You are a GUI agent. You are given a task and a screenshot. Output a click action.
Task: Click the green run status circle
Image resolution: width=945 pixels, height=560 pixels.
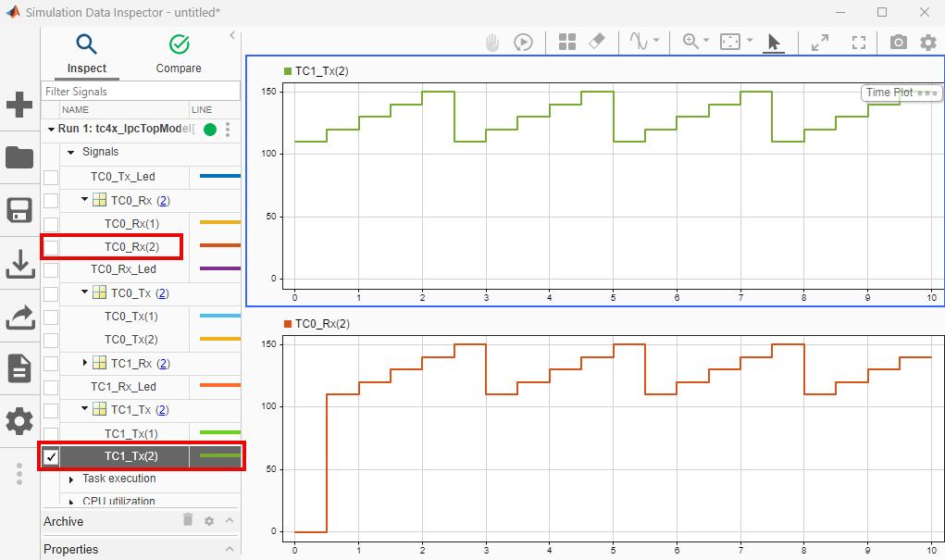tap(210, 129)
